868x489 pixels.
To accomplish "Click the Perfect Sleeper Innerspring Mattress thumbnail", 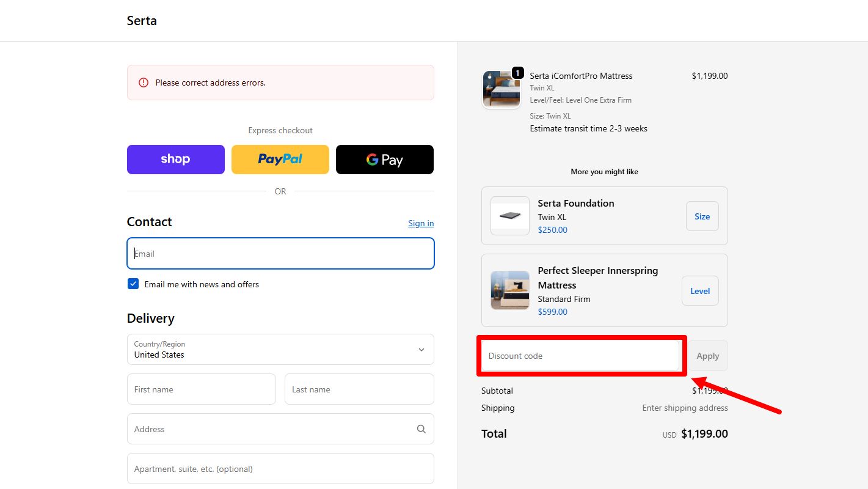I will pyautogui.click(x=510, y=290).
